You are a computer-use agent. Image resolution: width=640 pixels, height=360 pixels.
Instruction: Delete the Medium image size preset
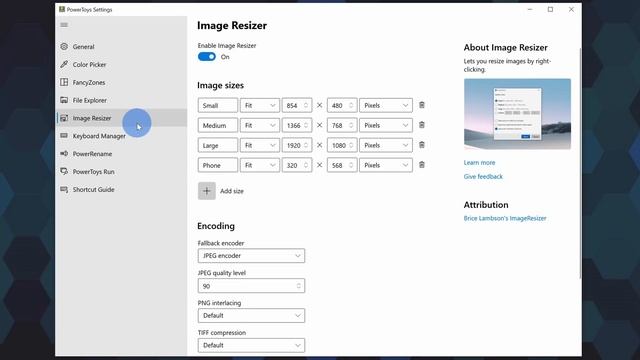coord(422,125)
